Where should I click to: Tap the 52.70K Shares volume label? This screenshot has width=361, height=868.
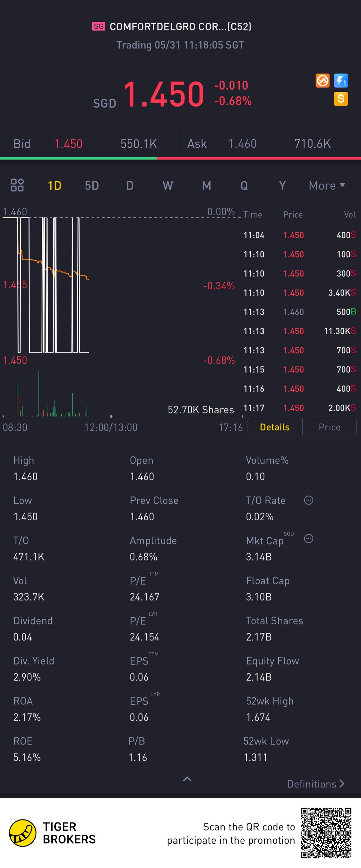point(201,410)
